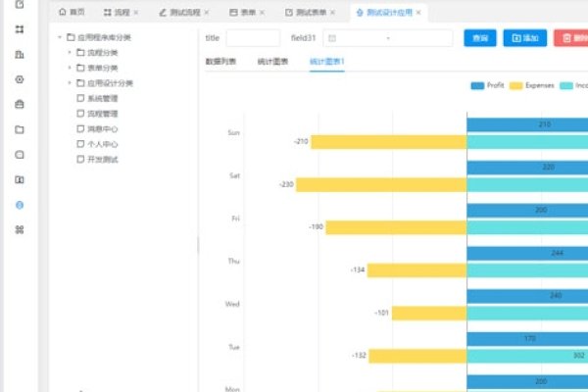The image size is (588, 392).
Task: Click the yellow Tue bar labeled -132
Action: [x=417, y=356]
